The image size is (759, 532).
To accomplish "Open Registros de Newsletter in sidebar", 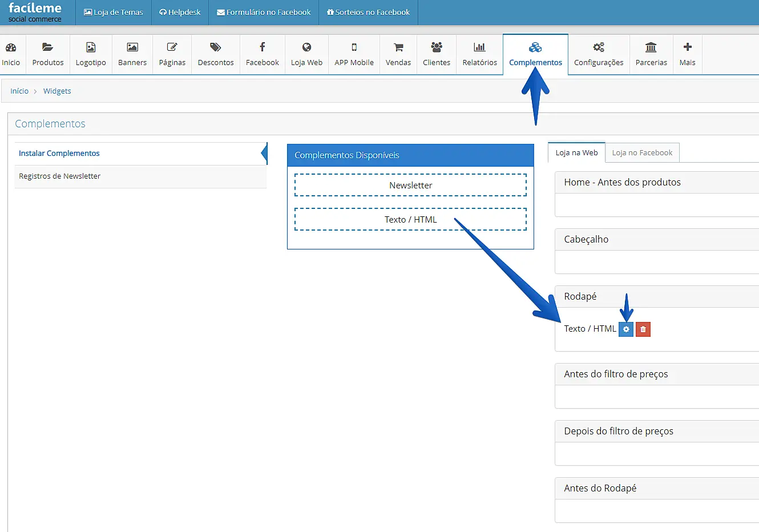I will coord(60,176).
